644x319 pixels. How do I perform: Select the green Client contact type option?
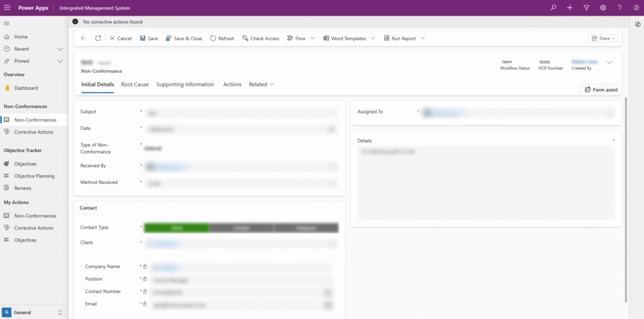tap(176, 228)
